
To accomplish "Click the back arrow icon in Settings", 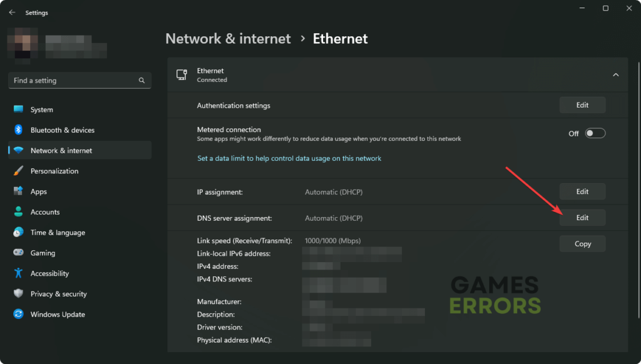I will coord(12,13).
